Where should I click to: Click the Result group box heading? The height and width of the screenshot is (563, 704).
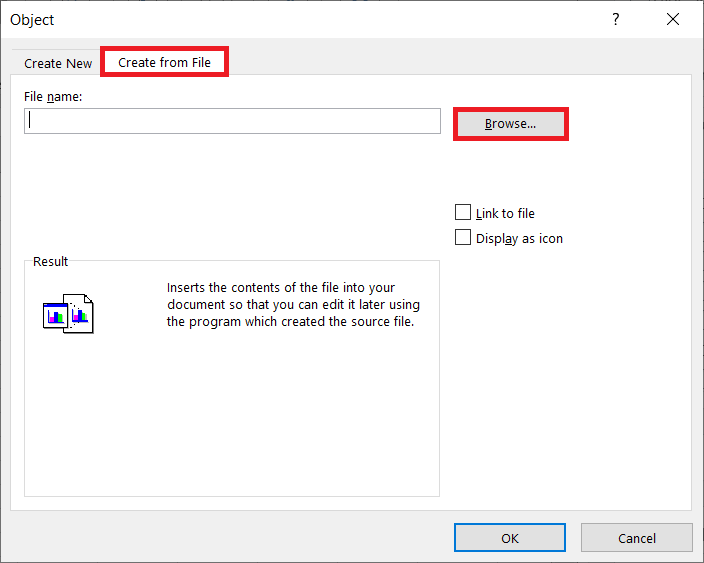[x=50, y=261]
